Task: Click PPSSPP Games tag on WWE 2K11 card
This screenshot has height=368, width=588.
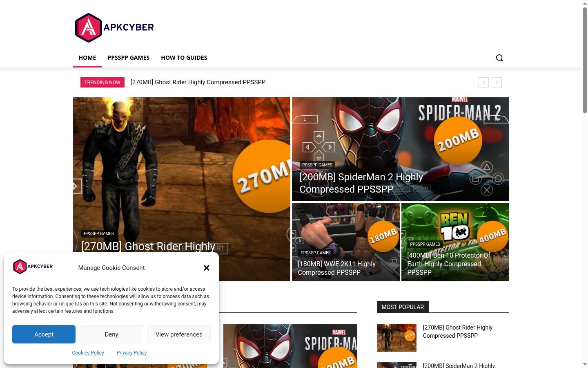Action: [316, 253]
